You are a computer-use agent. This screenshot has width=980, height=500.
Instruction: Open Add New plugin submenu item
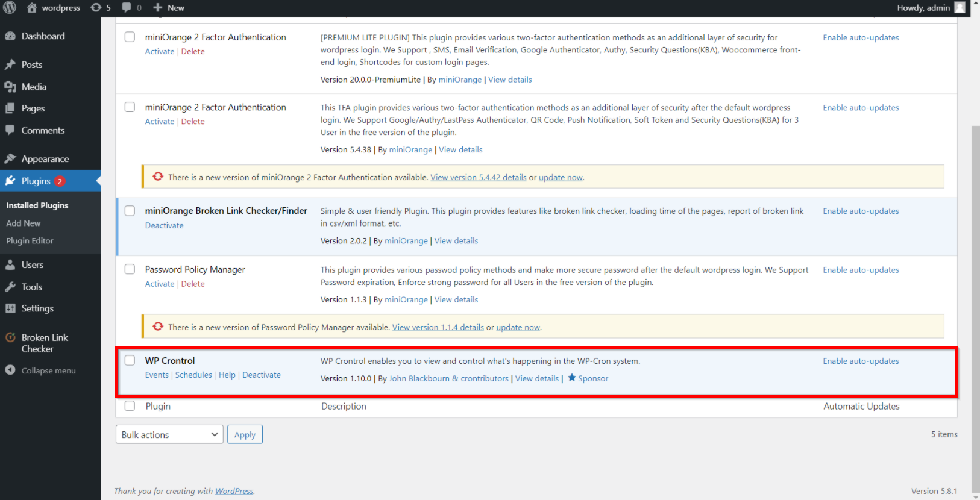click(x=24, y=223)
